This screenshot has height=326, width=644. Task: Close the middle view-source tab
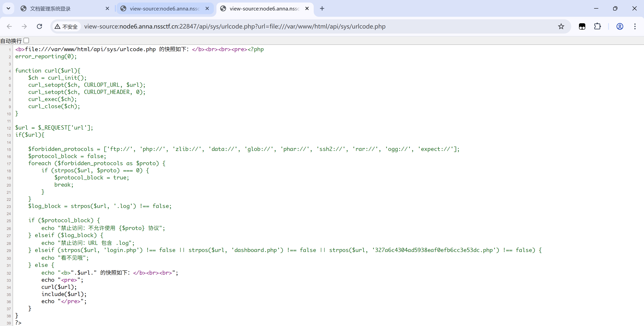207,9
